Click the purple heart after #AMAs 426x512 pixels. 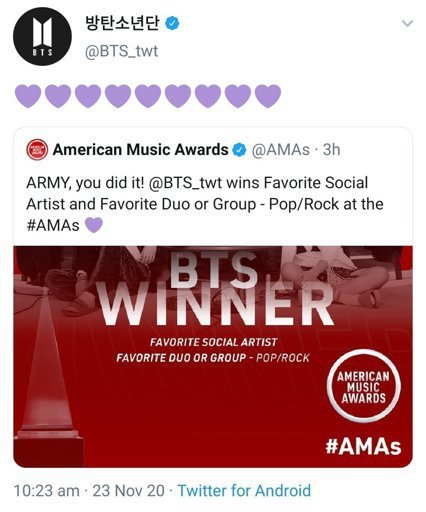[x=94, y=225]
